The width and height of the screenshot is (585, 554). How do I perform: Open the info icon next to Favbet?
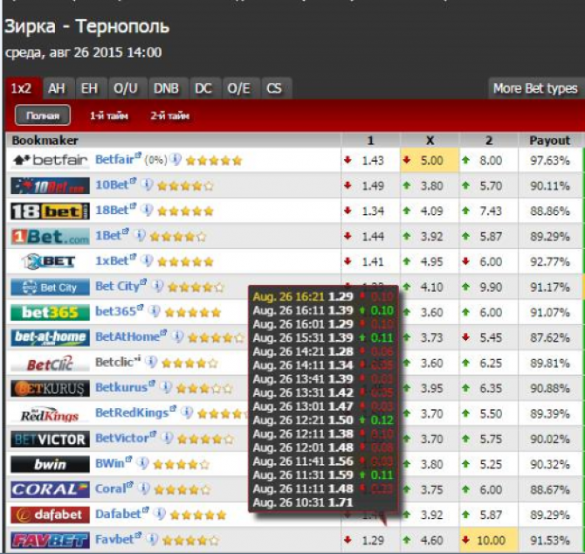tap(152, 539)
